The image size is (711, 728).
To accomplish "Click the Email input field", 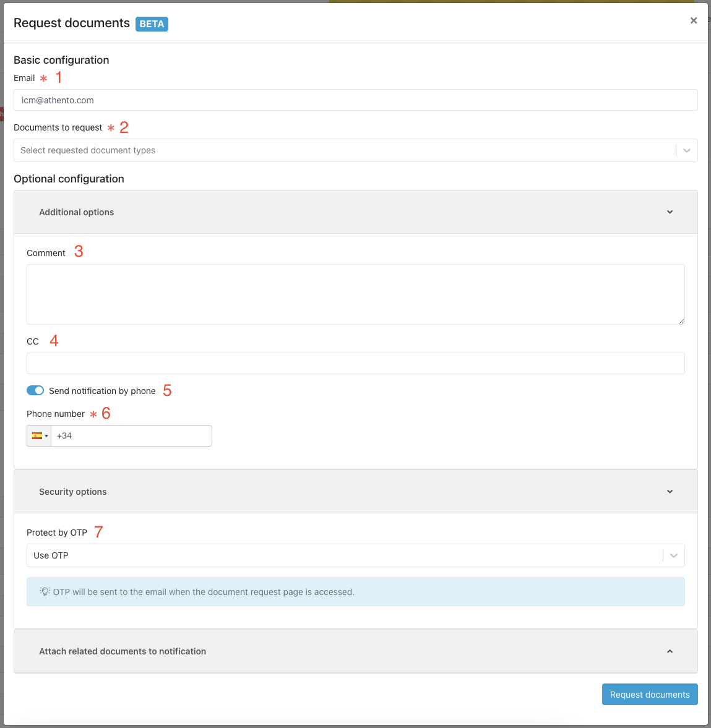I will point(355,100).
